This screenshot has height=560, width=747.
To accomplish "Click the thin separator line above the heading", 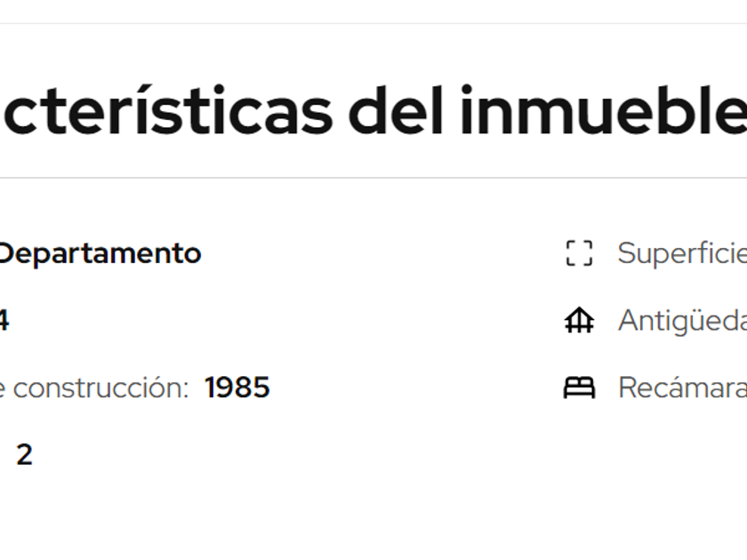I will (373, 24).
